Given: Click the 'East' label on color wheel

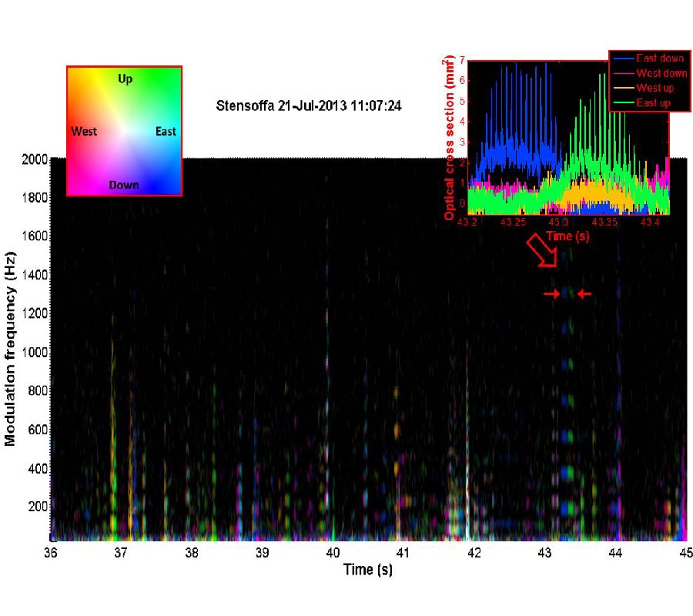Looking at the screenshot, I should point(166,132).
